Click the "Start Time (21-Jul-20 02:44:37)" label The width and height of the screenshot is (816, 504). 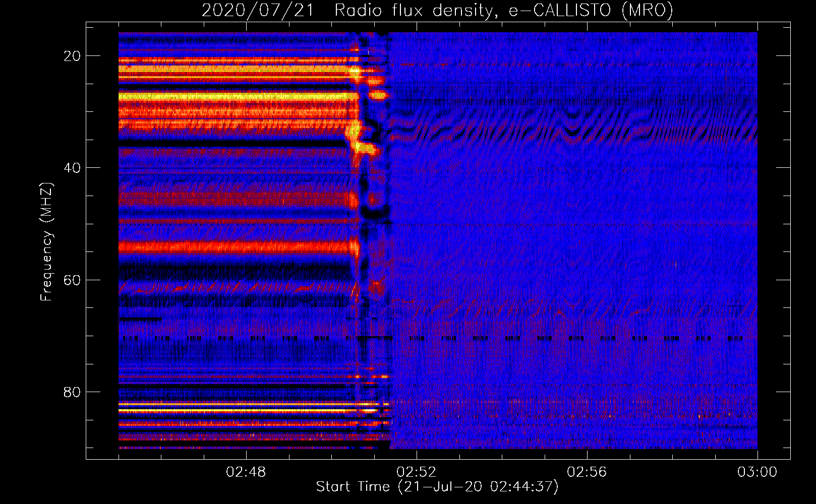pos(437,487)
